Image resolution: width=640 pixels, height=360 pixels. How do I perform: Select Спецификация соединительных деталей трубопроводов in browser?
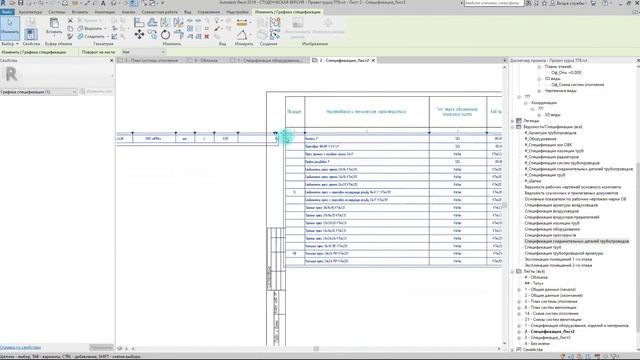click(576, 241)
